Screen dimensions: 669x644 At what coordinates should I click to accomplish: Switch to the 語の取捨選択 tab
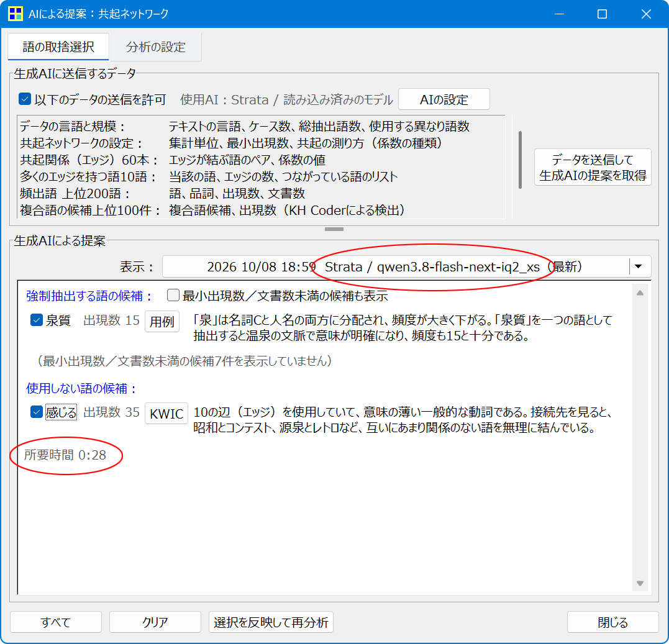58,47
